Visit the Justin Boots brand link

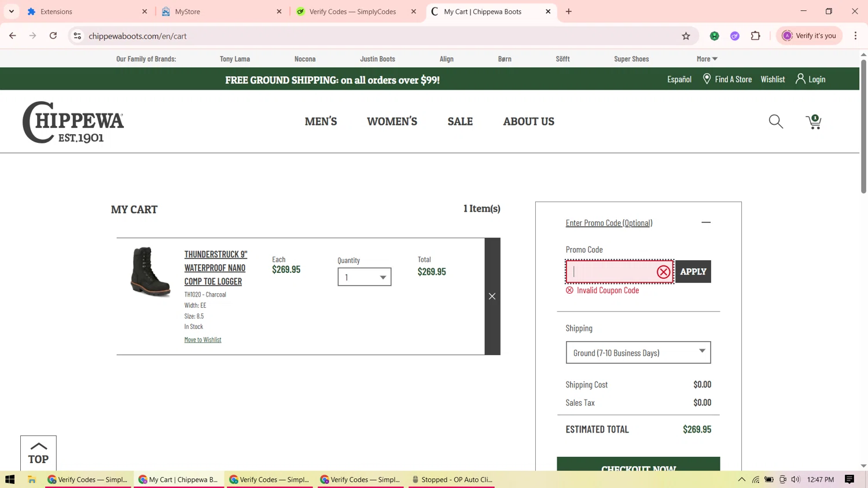coord(377,59)
